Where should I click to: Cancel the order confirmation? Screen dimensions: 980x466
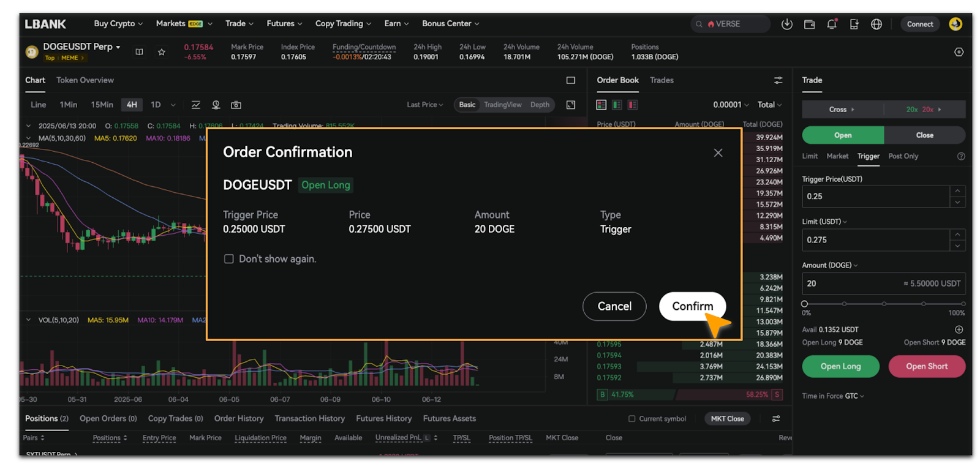pyautogui.click(x=614, y=306)
